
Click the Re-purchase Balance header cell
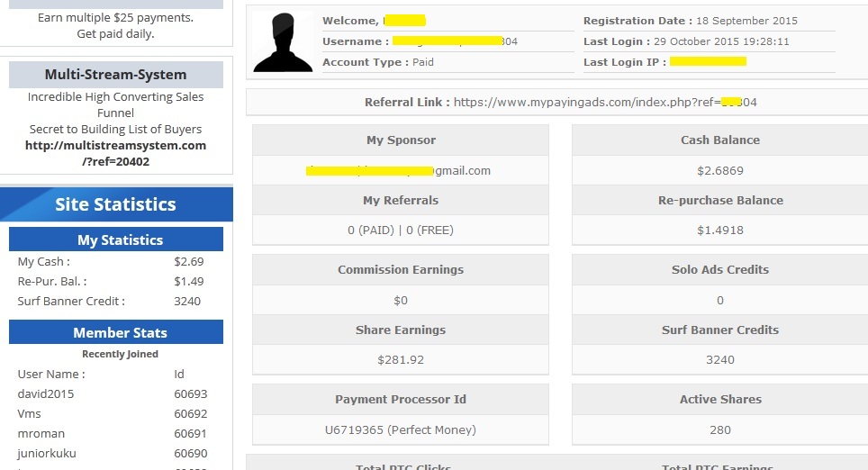pyautogui.click(x=720, y=200)
